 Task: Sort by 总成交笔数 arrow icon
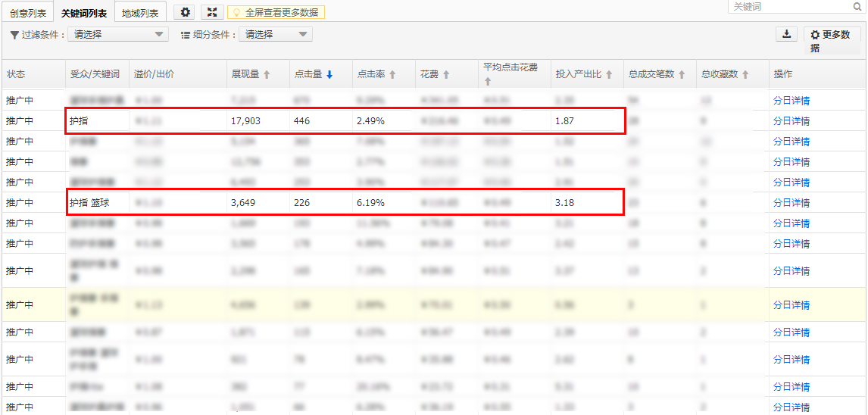point(682,75)
